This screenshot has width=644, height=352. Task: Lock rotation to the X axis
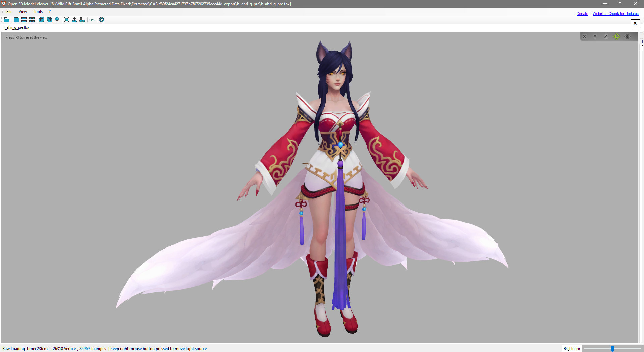click(x=584, y=37)
